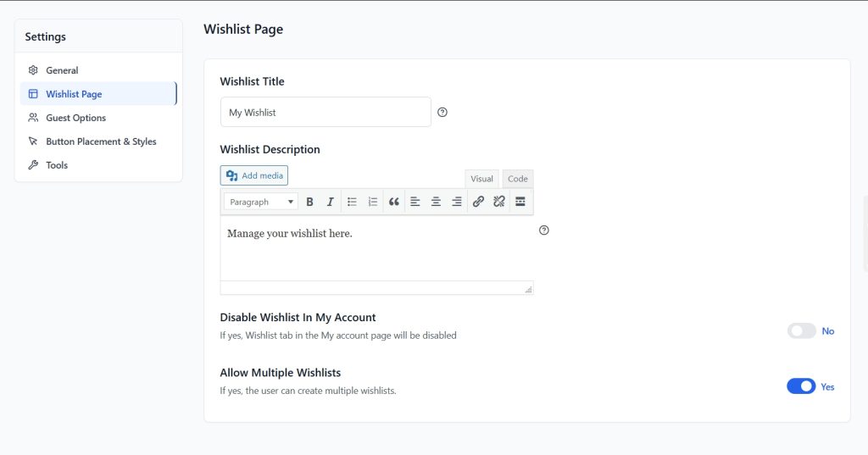The width and height of the screenshot is (868, 455).
Task: Insert a numbered list
Action: pos(373,202)
